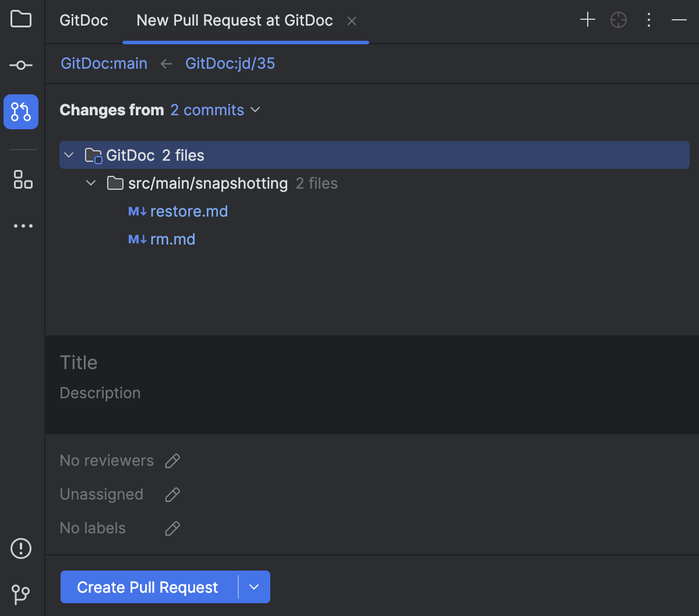Open the Create Pull Request dropdown arrow
Viewport: 699px width, 616px height.
[255, 587]
